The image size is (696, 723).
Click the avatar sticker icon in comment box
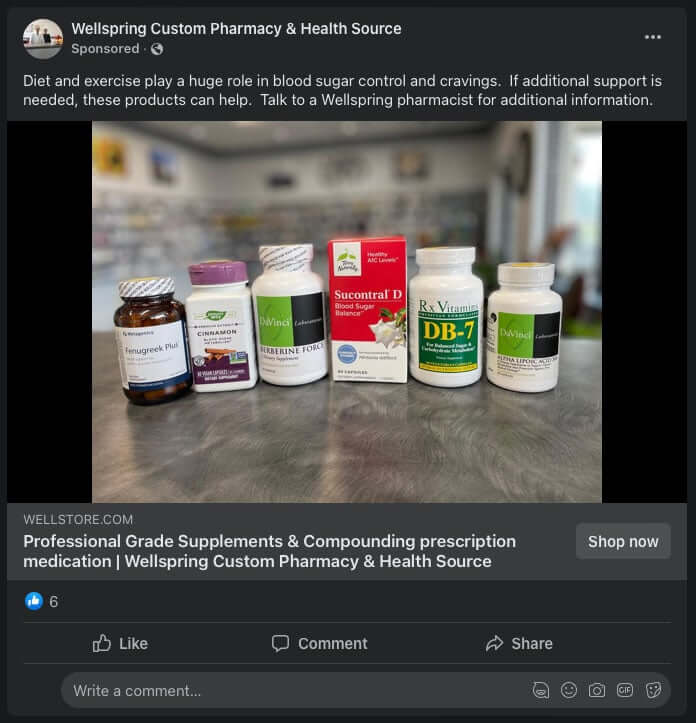(541, 690)
